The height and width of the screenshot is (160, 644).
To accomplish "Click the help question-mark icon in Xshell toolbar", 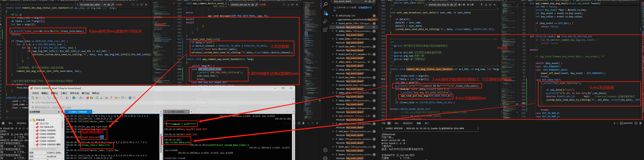I will (x=130, y=98).
